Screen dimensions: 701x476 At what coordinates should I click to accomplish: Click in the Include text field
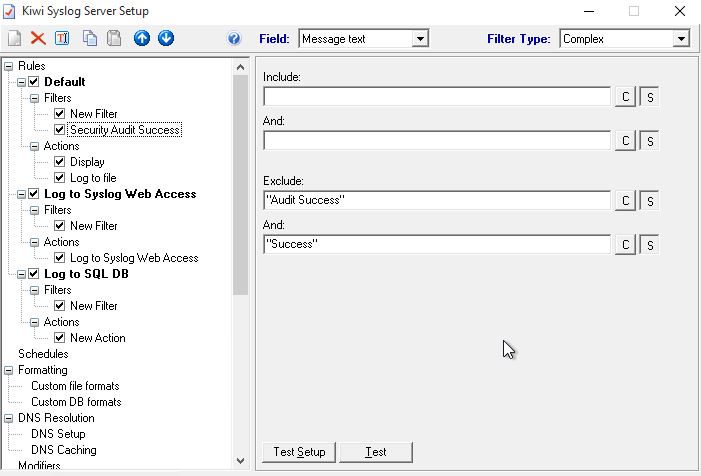coord(437,97)
